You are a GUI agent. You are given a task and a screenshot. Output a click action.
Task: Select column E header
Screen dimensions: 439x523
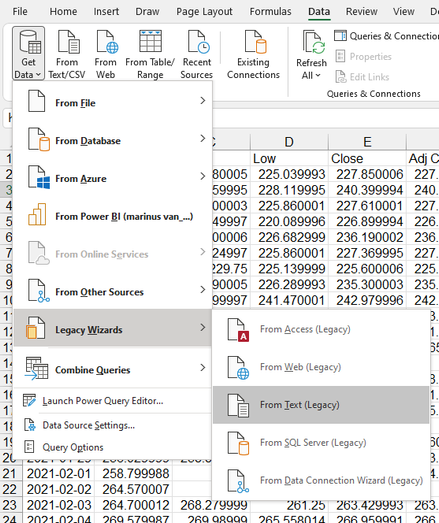(367, 142)
